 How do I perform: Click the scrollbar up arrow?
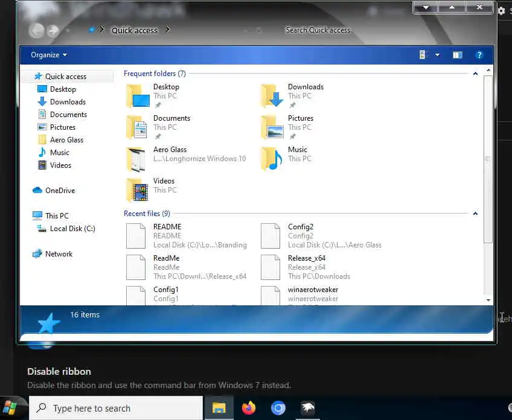click(x=488, y=70)
